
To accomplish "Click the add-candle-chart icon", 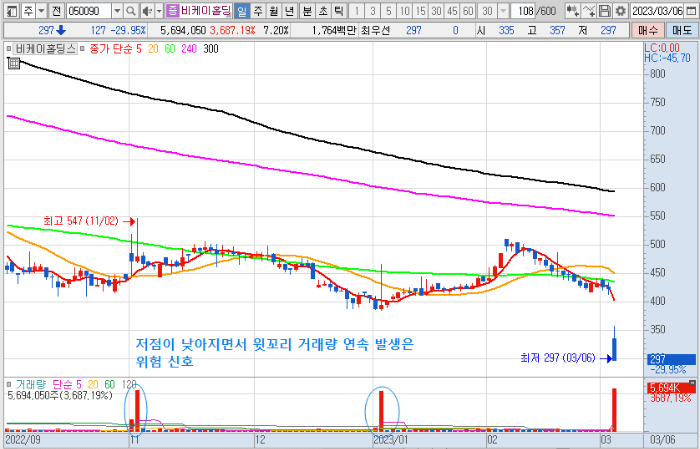I will pyautogui.click(x=573, y=11).
